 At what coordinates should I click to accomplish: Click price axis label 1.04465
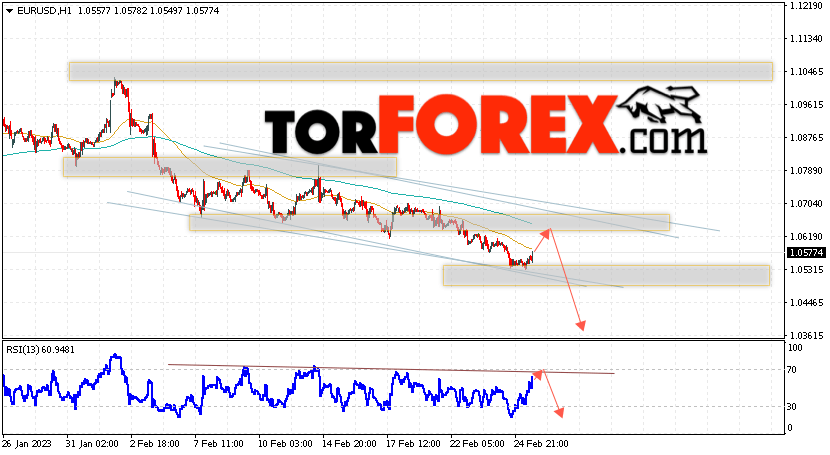point(806,303)
